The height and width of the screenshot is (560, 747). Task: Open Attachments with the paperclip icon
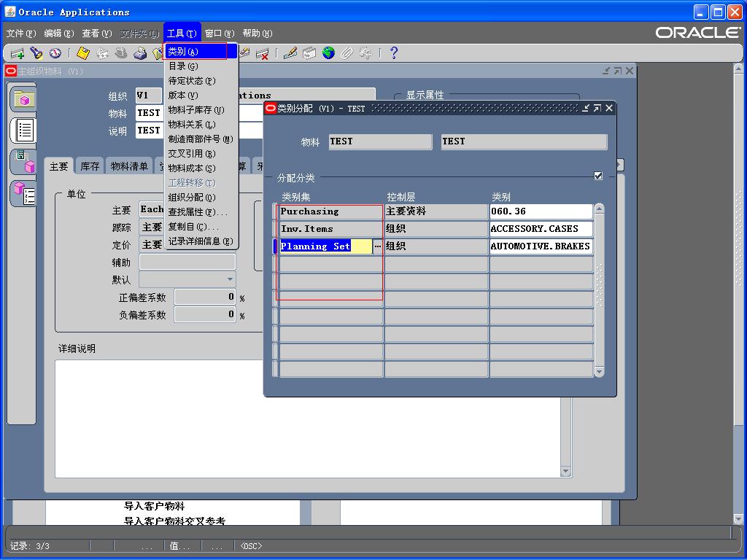pyautogui.click(x=347, y=53)
